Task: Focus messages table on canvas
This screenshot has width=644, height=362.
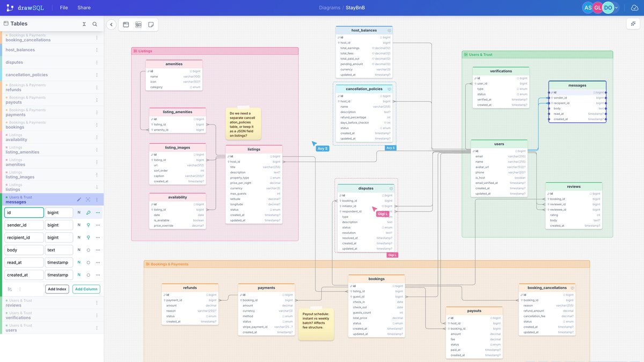Action: click(88, 200)
